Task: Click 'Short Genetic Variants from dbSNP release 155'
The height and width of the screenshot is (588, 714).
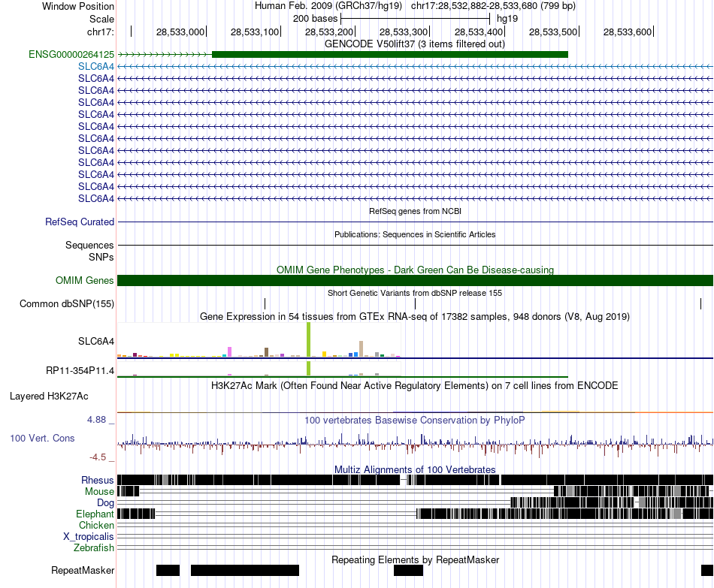Action: pos(415,293)
